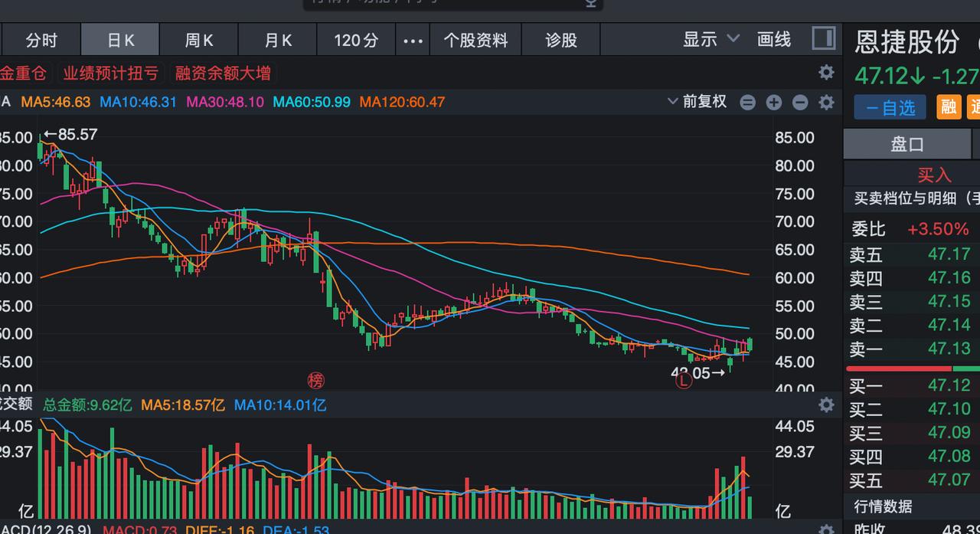Viewport: 980px width, 534px height.
Task: Switch to 周K weekly chart tab
Action: point(199,40)
